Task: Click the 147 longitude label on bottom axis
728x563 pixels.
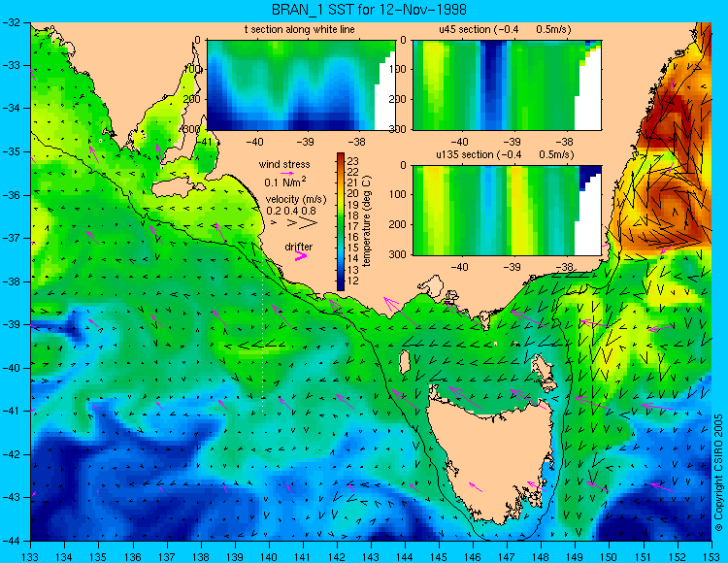Action: click(507, 556)
